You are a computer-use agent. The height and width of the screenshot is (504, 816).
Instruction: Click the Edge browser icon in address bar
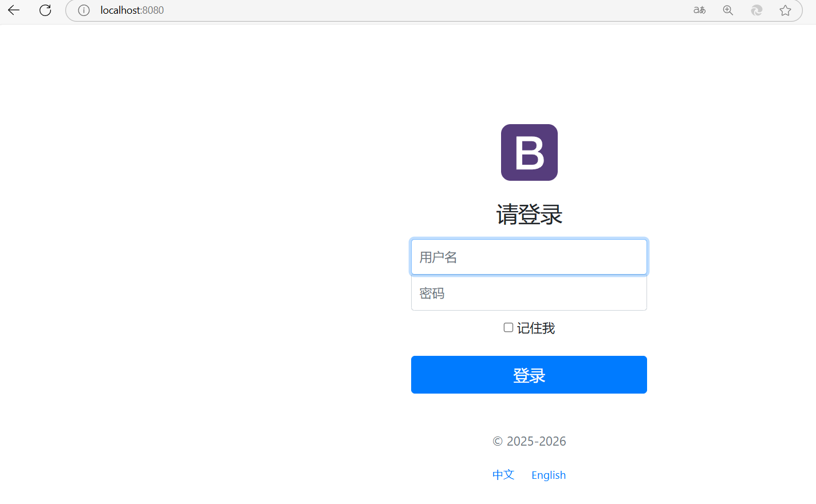point(756,10)
